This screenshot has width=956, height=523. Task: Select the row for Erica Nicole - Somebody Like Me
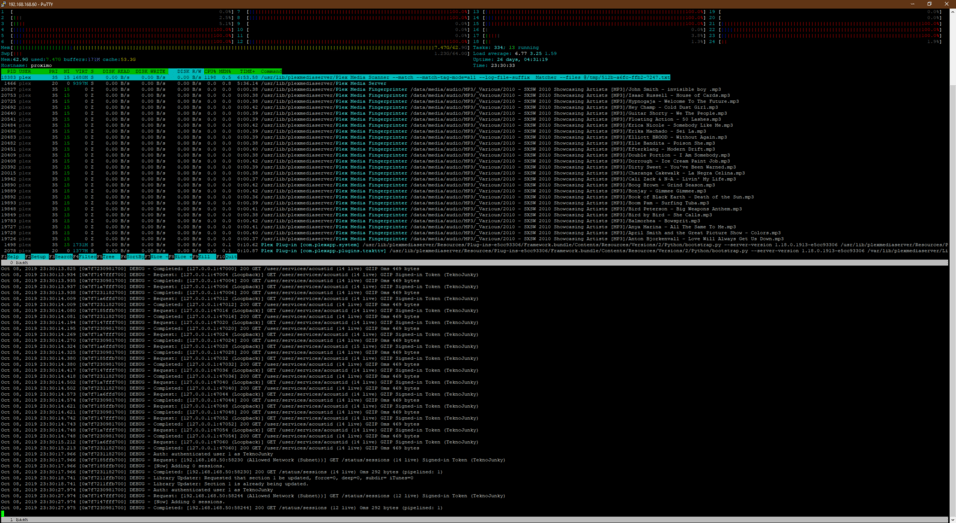pyautogui.click(x=367, y=126)
